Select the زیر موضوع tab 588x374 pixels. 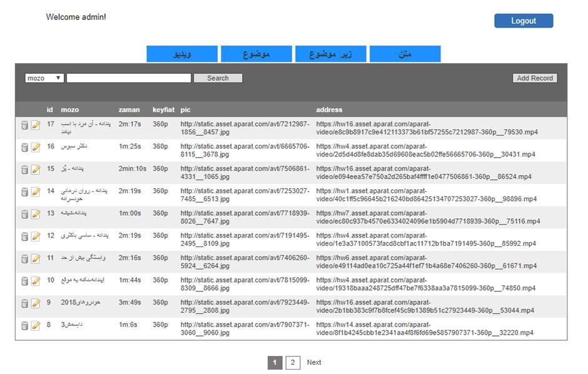pyautogui.click(x=330, y=54)
